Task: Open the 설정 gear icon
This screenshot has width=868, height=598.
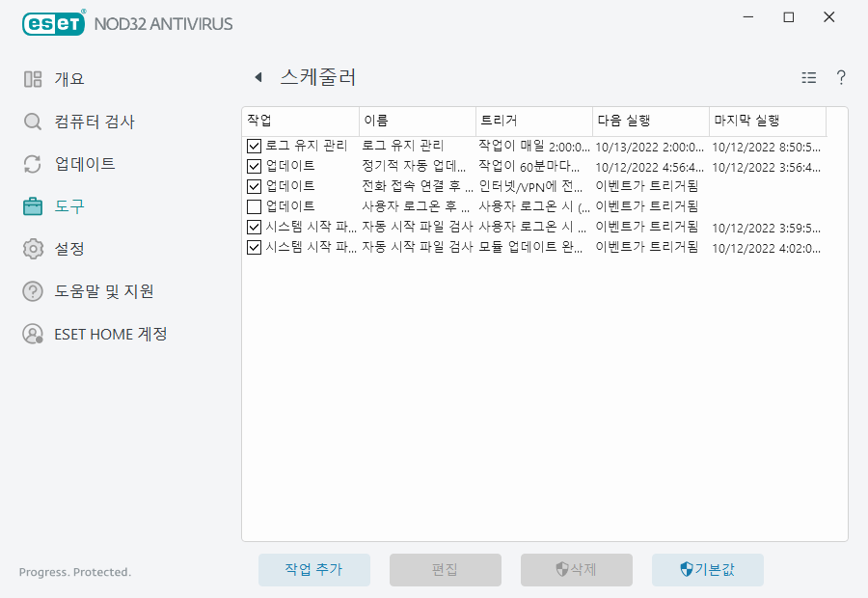Action: click(32, 249)
